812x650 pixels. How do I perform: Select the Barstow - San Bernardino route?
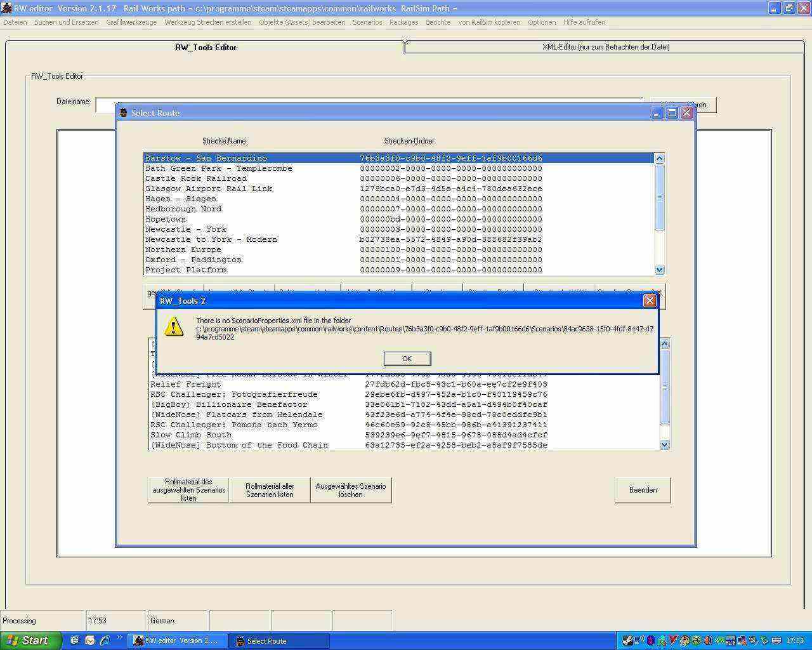click(x=398, y=158)
